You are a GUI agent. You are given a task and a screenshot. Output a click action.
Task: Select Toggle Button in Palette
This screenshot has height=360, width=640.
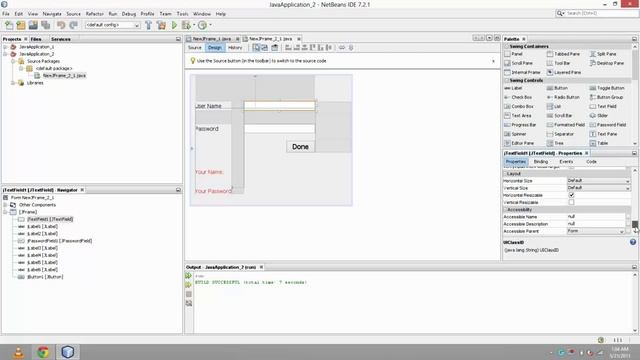click(607, 88)
